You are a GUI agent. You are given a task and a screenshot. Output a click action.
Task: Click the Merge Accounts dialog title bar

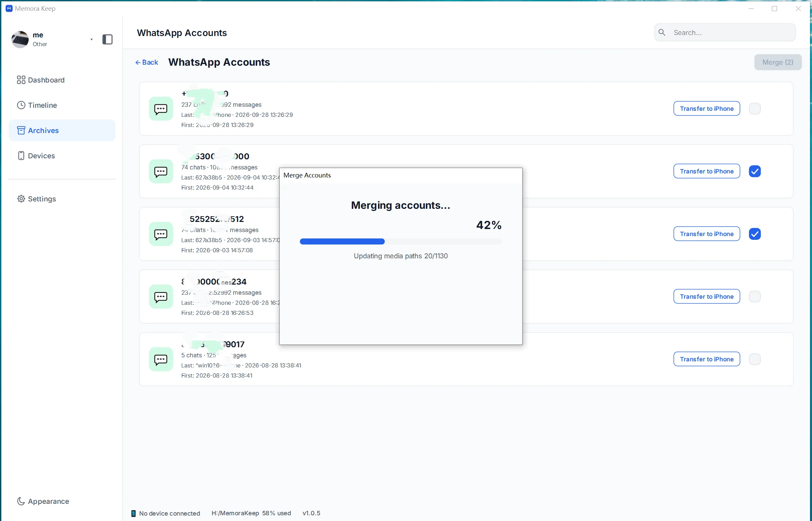tap(401, 175)
